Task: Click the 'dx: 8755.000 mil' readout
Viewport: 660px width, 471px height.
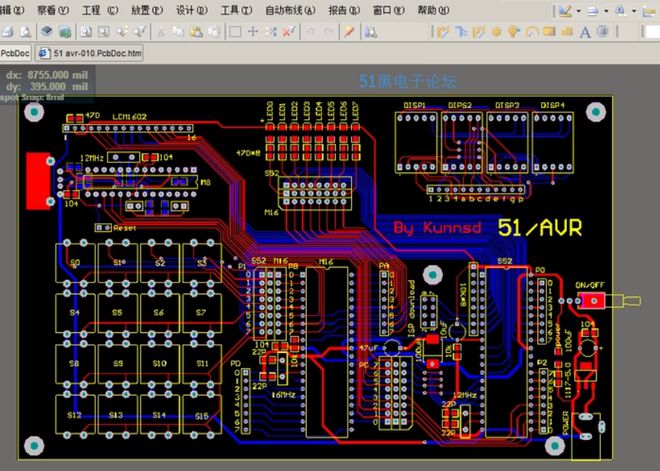Action: click(47, 75)
